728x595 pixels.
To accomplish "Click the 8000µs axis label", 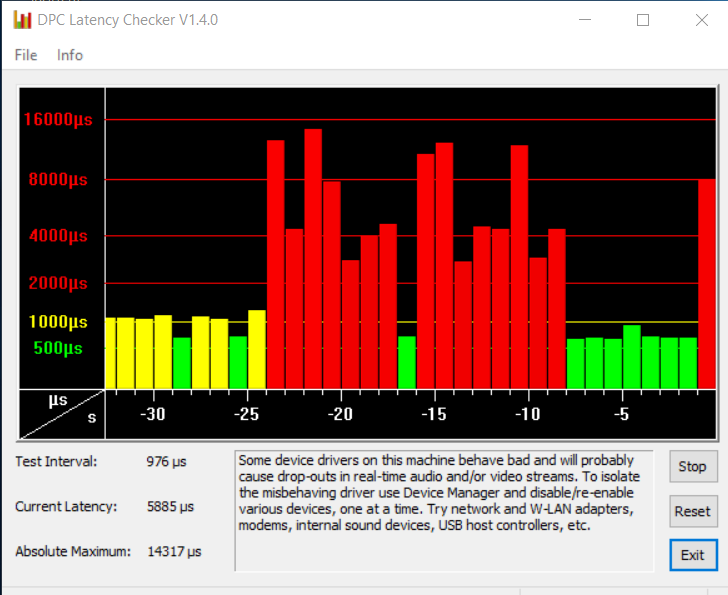I will 58,180.
